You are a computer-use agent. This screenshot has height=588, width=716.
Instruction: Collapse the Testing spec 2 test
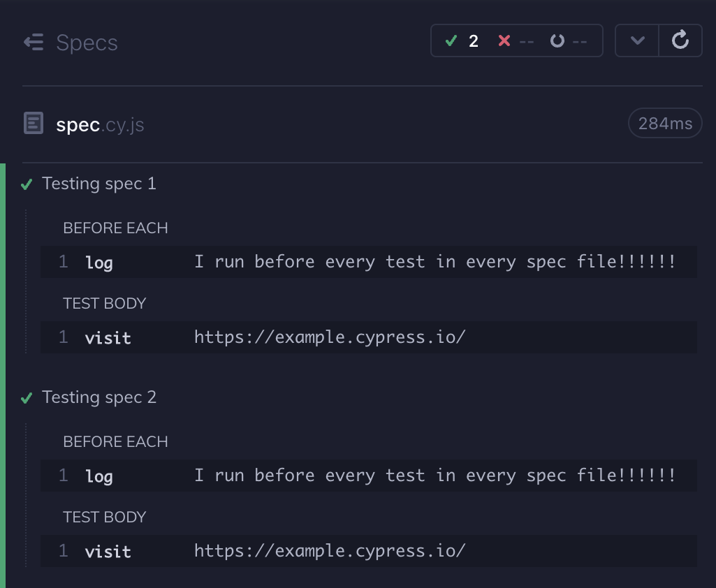(100, 397)
